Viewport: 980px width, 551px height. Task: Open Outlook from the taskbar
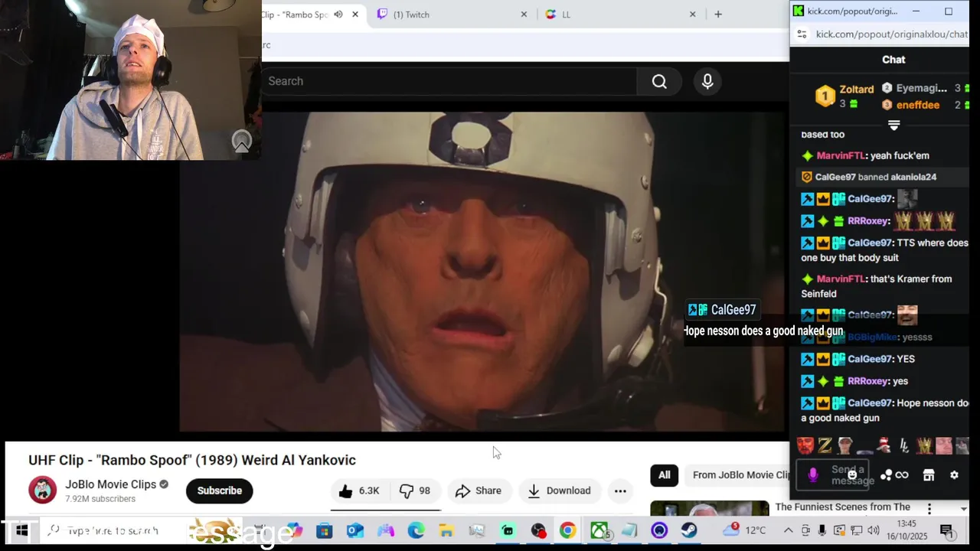pos(354,530)
